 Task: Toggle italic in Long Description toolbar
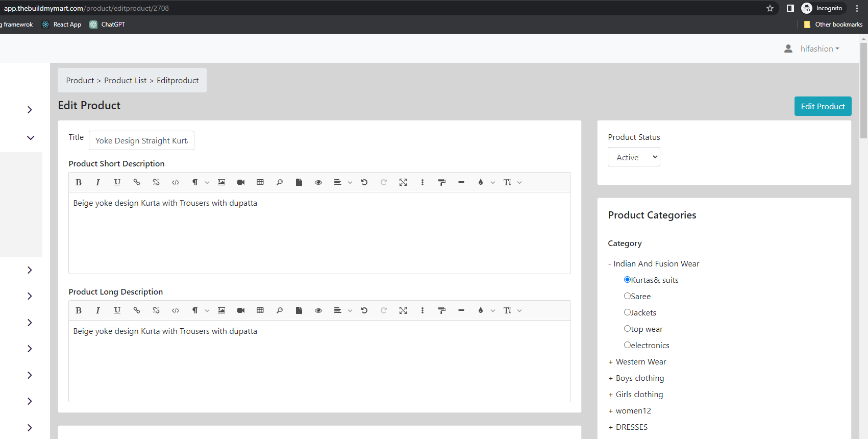(x=98, y=310)
